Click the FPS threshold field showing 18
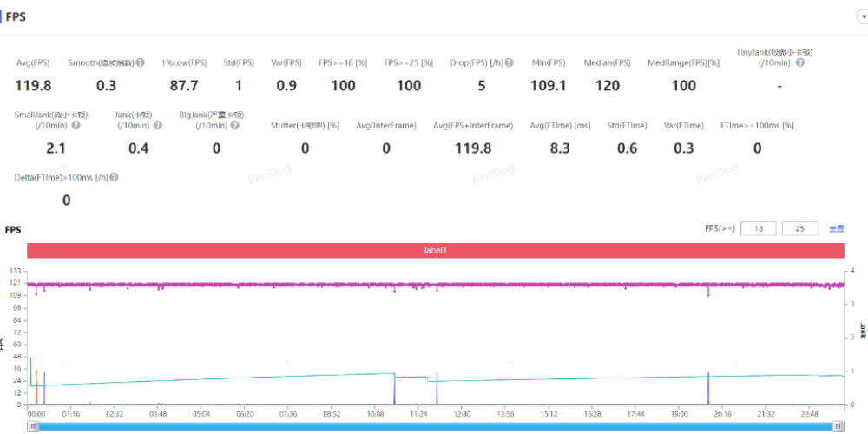The height and width of the screenshot is (434, 868). click(x=759, y=228)
